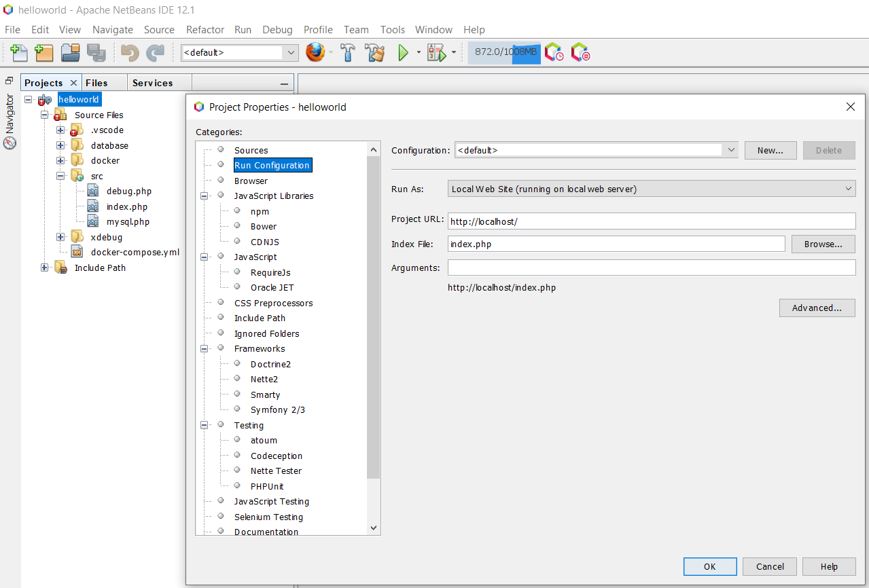Click the Undo toolbar icon

[130, 52]
